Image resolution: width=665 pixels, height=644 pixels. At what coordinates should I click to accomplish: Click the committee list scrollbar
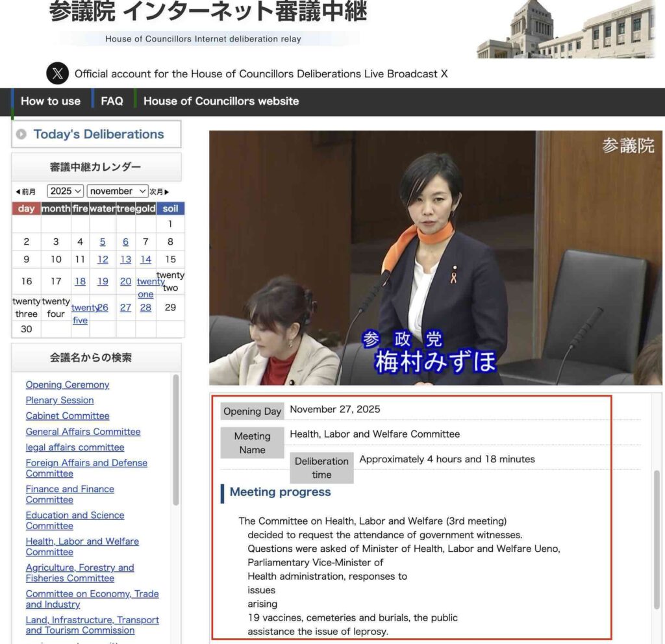[175, 441]
